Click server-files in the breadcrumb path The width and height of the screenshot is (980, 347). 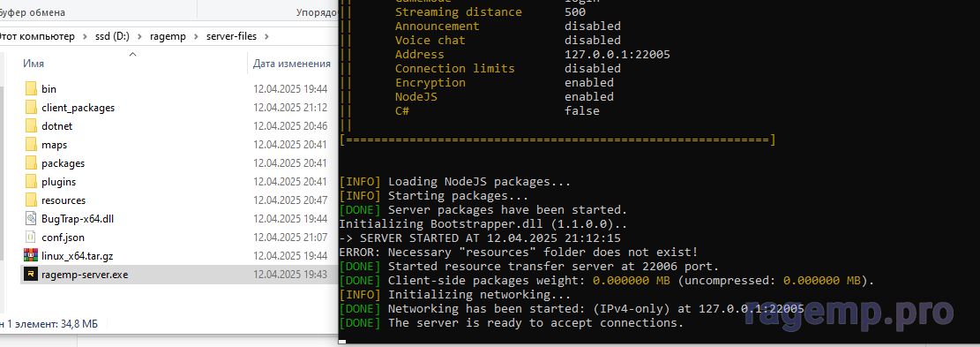[231, 36]
